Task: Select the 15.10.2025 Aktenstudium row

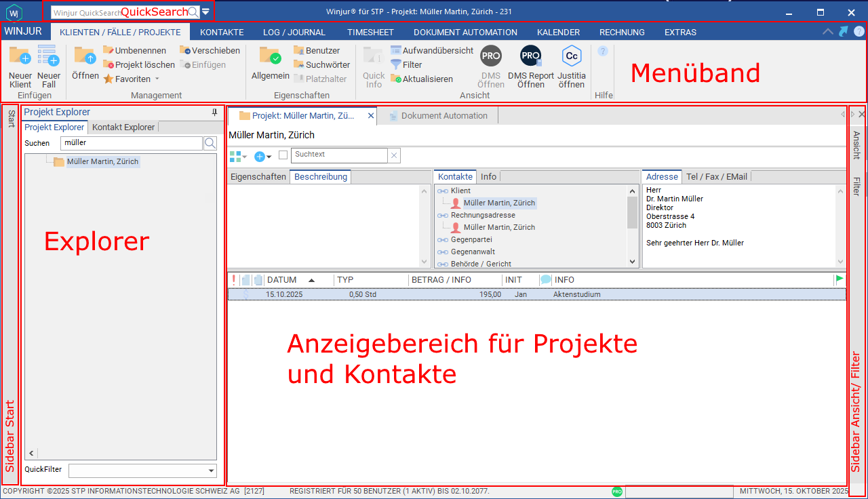Action: [x=536, y=294]
